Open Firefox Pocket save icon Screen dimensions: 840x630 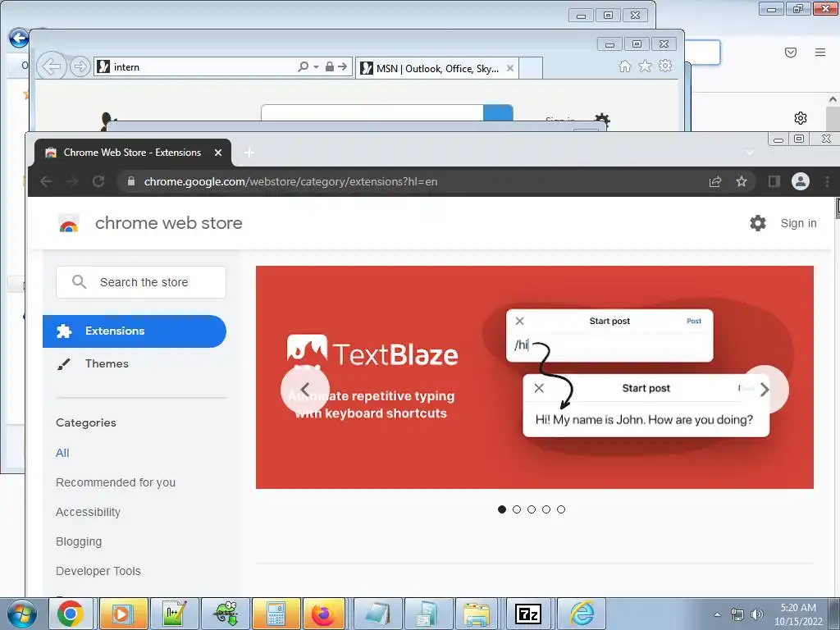coord(791,52)
